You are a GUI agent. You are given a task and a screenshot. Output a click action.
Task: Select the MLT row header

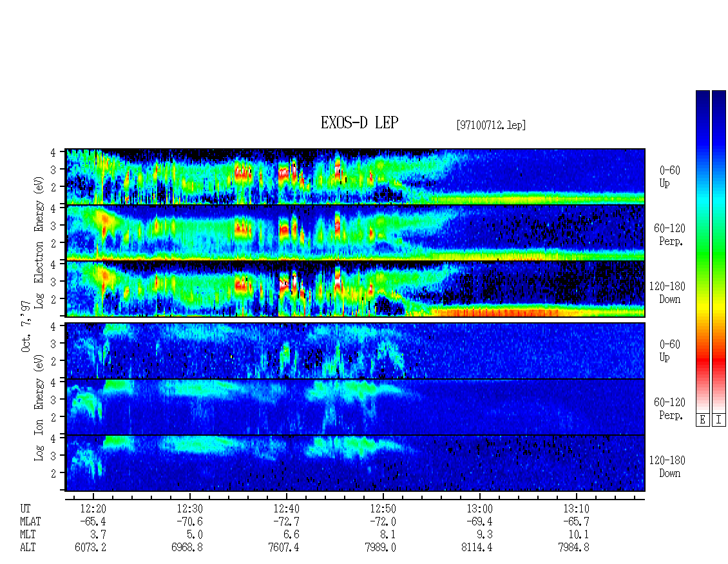point(28,535)
